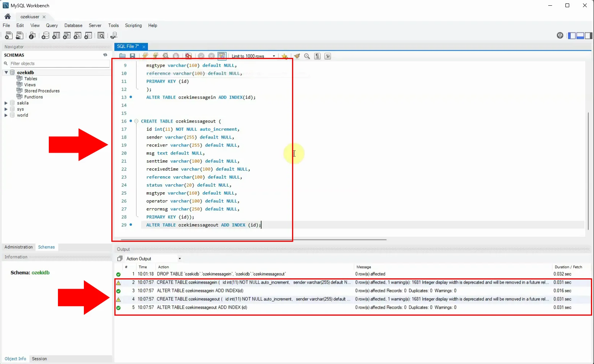The image size is (594, 364).
Task: Select output row 5 ALTER TABLE ozekimessageout
Action: (353, 307)
